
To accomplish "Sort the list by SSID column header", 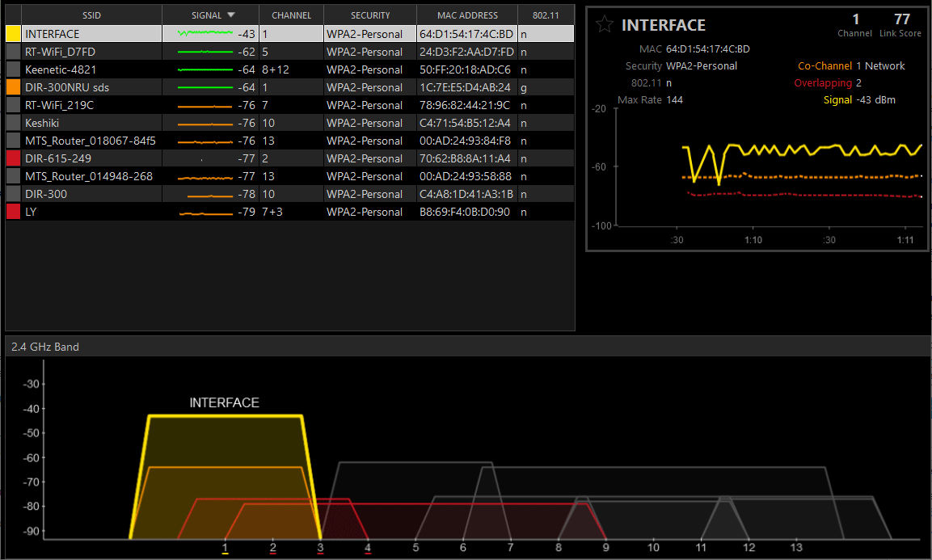I will pos(91,15).
